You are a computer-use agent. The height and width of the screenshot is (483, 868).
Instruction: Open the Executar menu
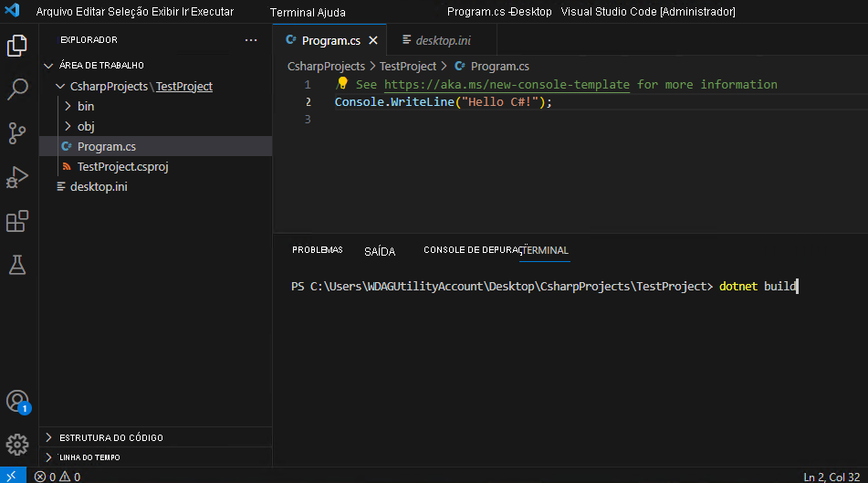pyautogui.click(x=212, y=12)
